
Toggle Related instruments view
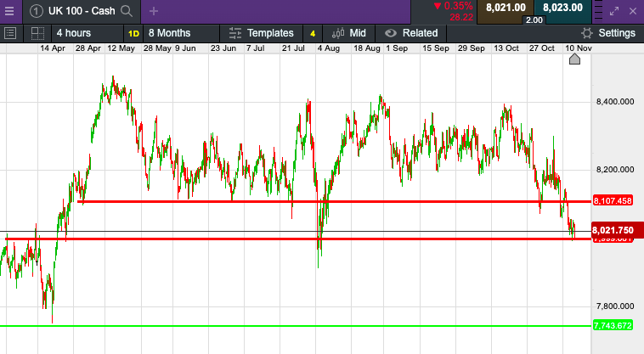[x=410, y=33]
